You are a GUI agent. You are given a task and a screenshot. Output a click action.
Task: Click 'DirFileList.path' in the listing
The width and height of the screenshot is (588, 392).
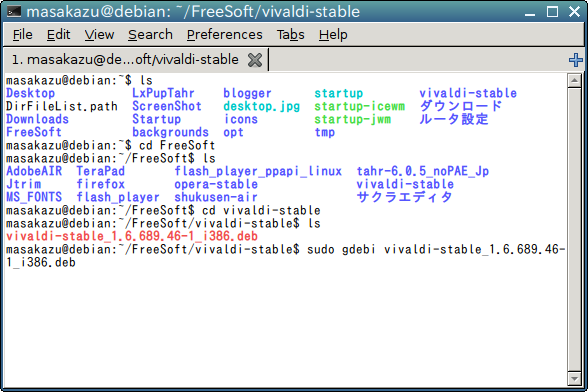tap(62, 106)
